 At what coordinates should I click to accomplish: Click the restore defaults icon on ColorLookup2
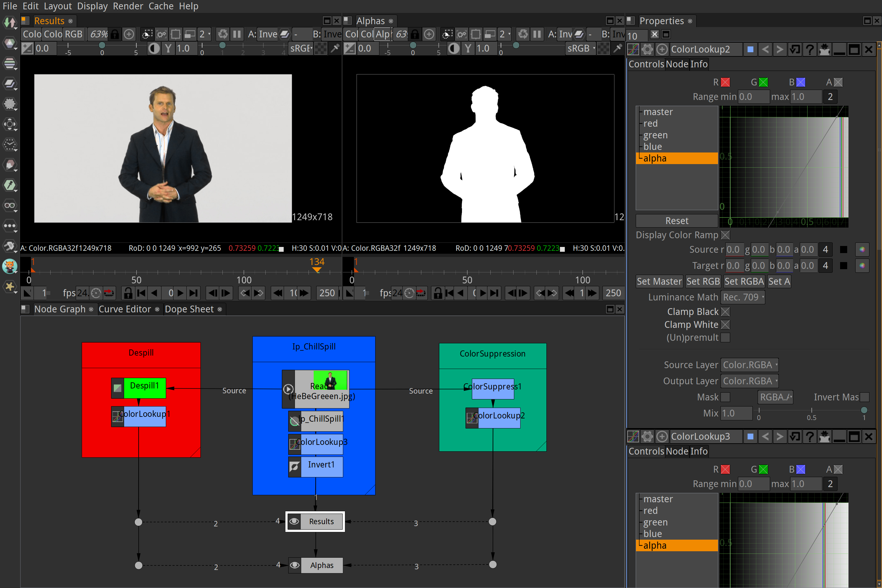(x=795, y=50)
